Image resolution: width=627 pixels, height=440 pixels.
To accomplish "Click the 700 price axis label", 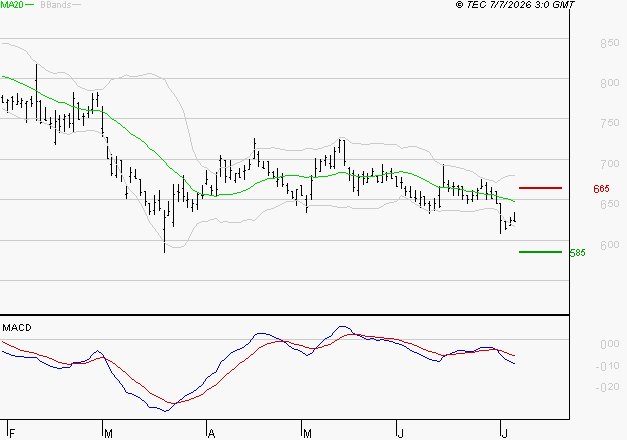I will [x=610, y=164].
